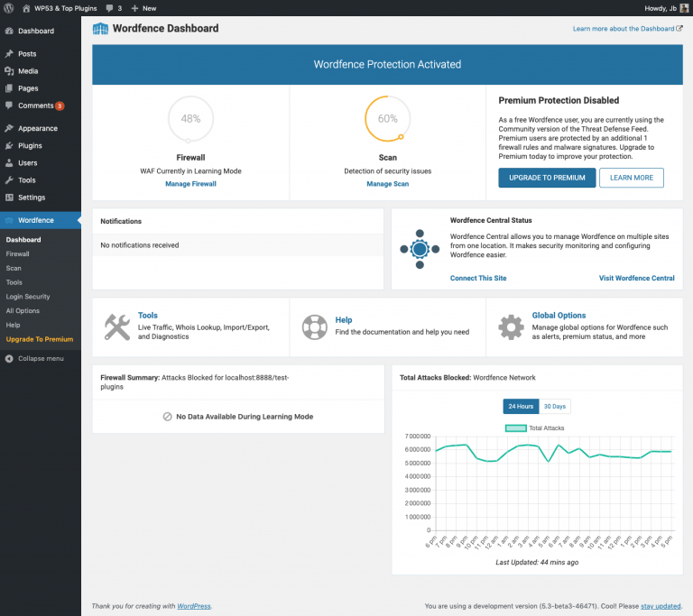The height and width of the screenshot is (616, 693).
Task: Click the Plugins plug icon
Action: pyautogui.click(x=9, y=145)
